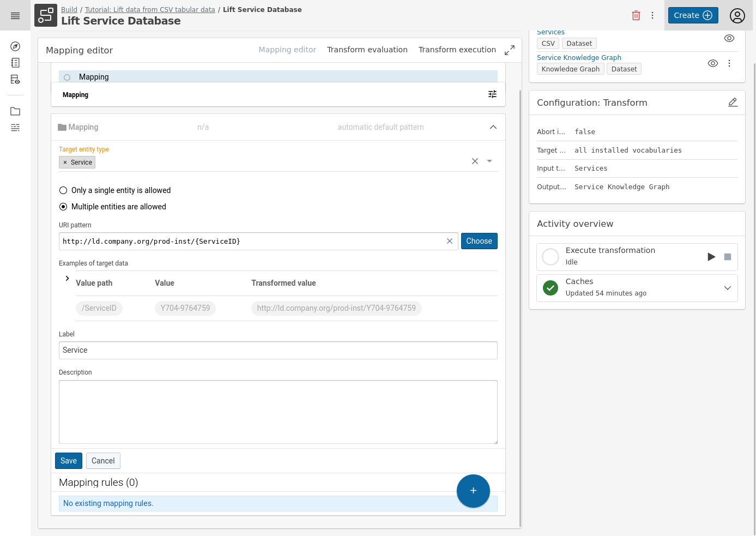Open the mapping tune settings icon

coord(492,94)
